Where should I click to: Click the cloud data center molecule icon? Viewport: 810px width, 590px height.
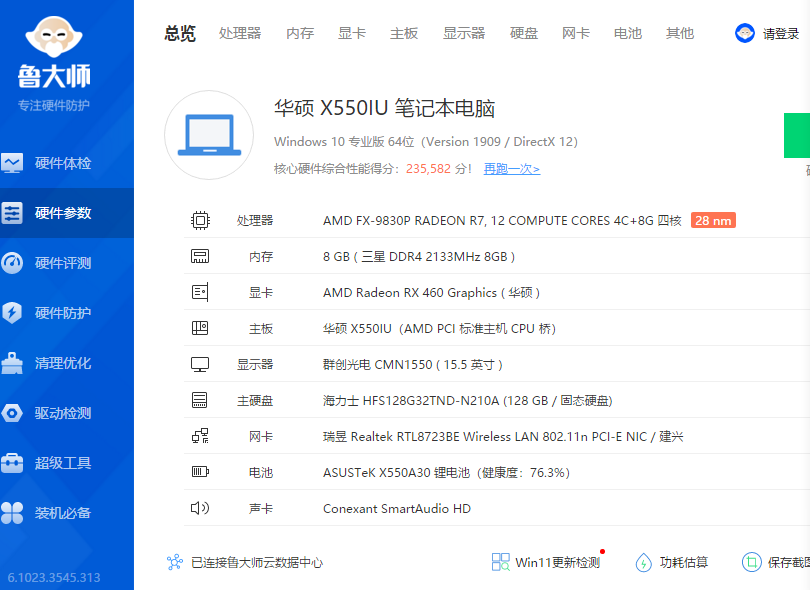(175, 562)
